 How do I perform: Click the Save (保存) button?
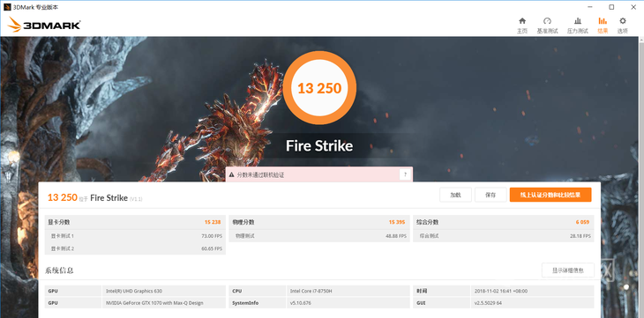pos(490,195)
